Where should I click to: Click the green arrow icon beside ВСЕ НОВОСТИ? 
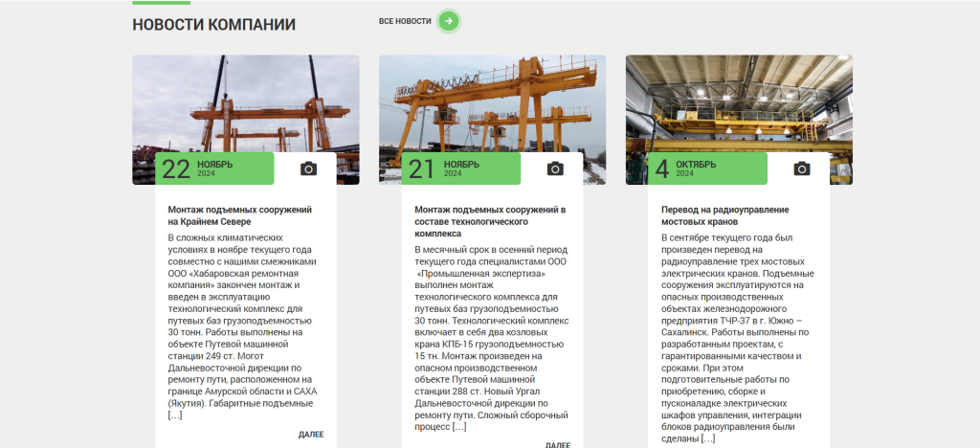click(x=449, y=21)
